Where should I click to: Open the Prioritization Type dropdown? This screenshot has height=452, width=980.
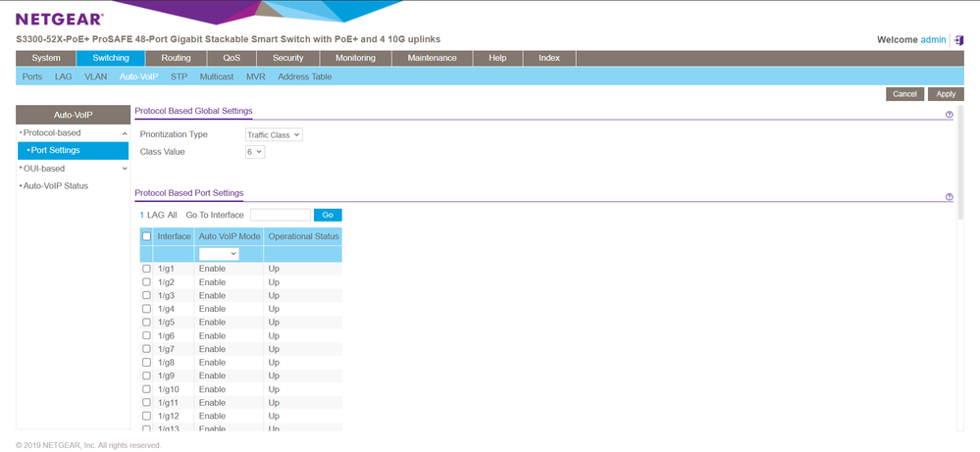[274, 135]
